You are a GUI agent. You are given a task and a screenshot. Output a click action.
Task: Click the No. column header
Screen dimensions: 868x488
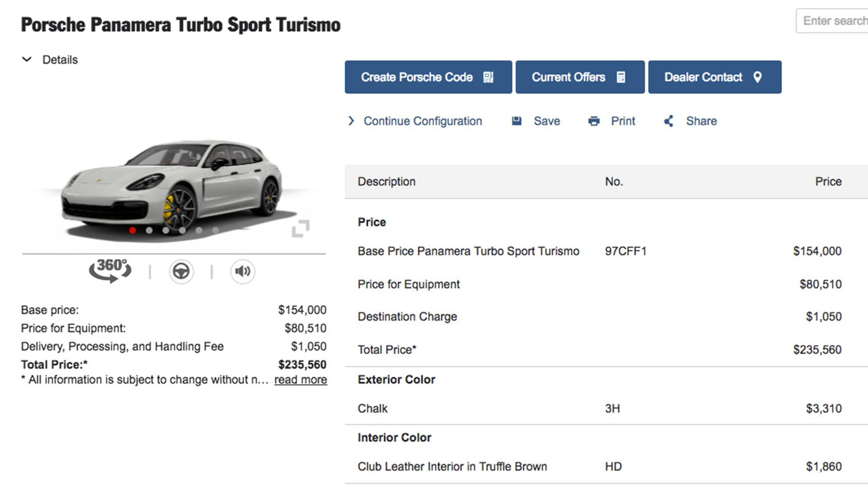click(614, 182)
